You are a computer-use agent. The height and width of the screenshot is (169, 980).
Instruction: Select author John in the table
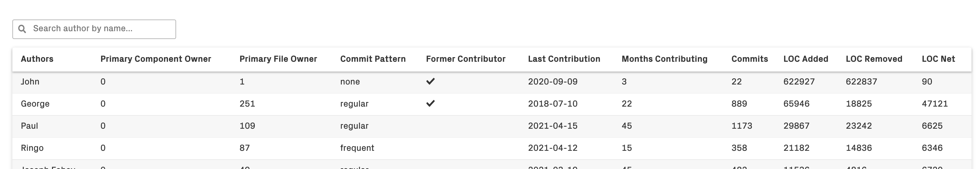pos(30,82)
